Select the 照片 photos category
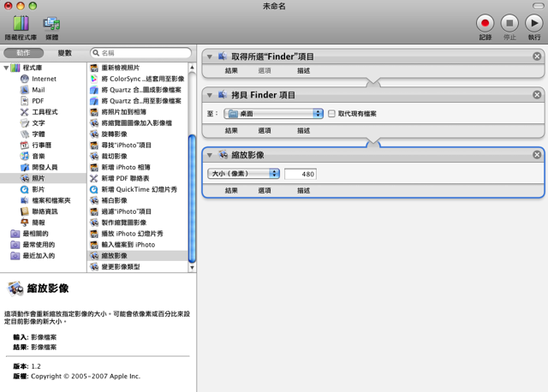The image size is (548, 392). (x=43, y=179)
